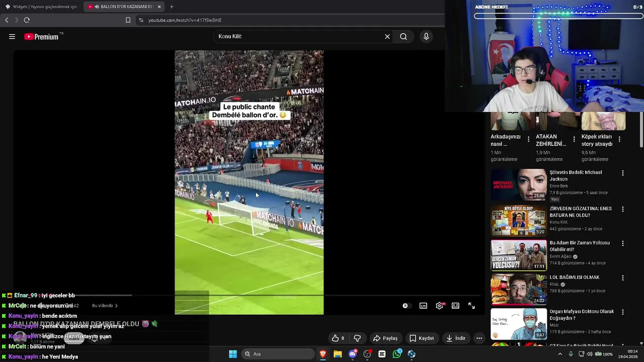Open options for ZİRVEDEN GÖZALTINA video
The height and width of the screenshot is (362, 644).
tap(623, 209)
